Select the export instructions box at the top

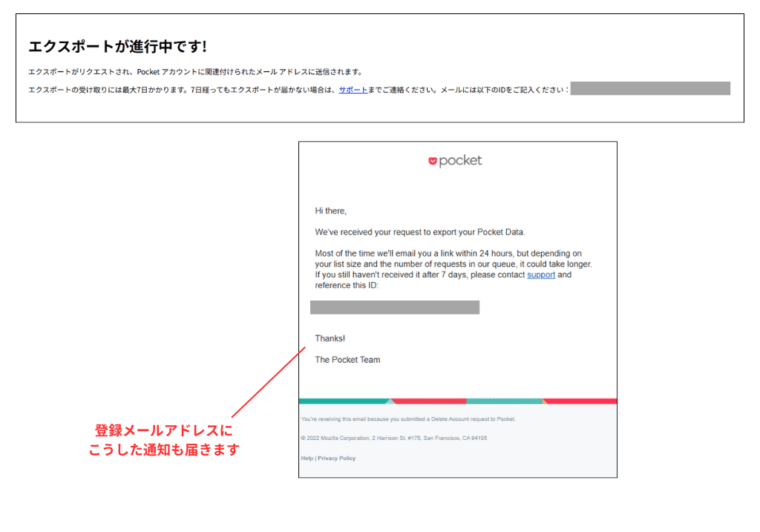pyautogui.click(x=379, y=67)
